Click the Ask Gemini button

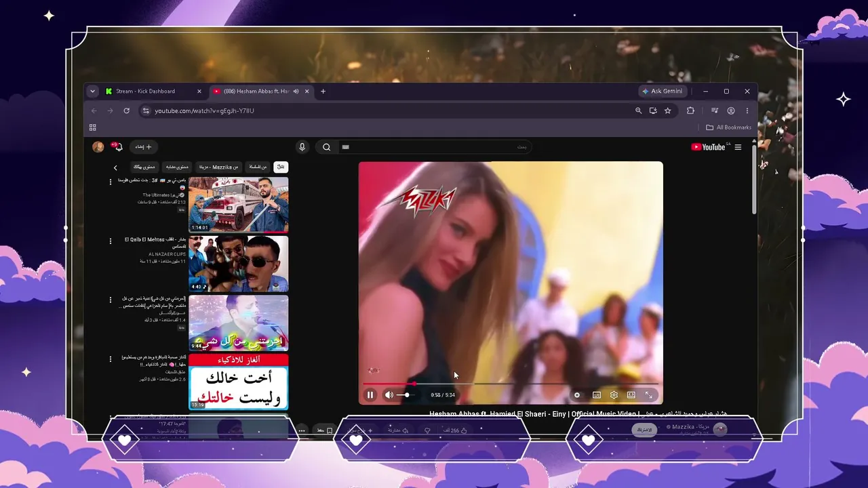coord(663,91)
